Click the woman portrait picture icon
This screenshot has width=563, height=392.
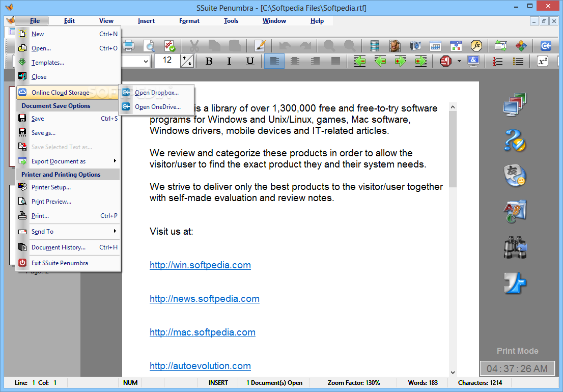[x=395, y=46]
